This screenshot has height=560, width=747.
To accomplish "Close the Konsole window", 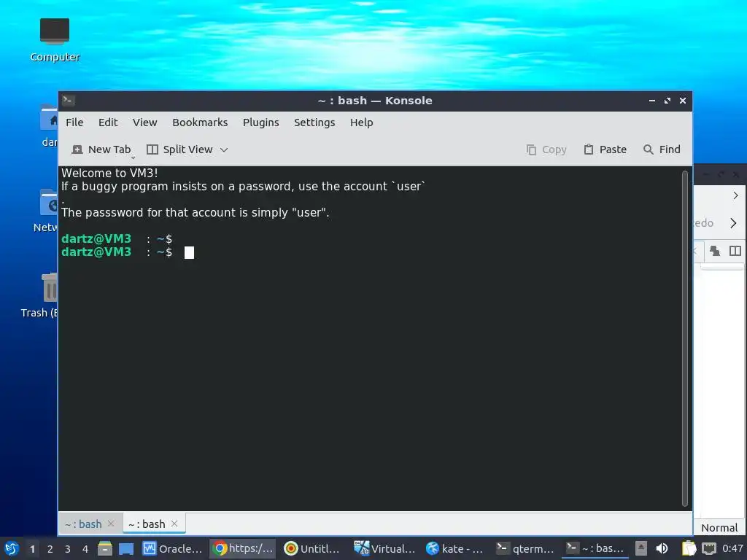I will pyautogui.click(x=683, y=101).
